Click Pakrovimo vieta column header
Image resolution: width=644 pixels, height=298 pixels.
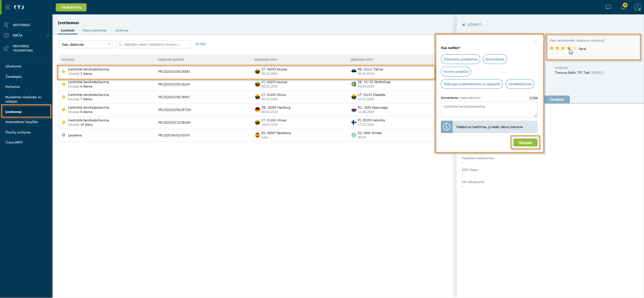pos(266,60)
